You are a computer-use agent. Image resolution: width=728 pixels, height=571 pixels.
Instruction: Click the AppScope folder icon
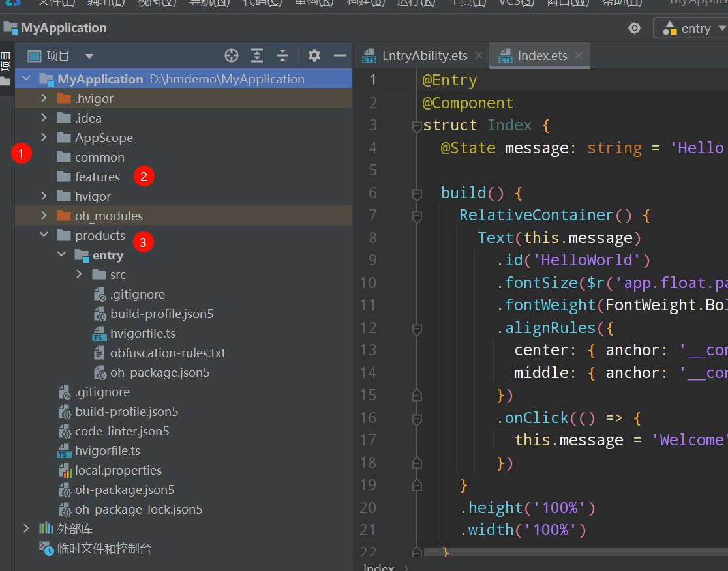(x=64, y=138)
